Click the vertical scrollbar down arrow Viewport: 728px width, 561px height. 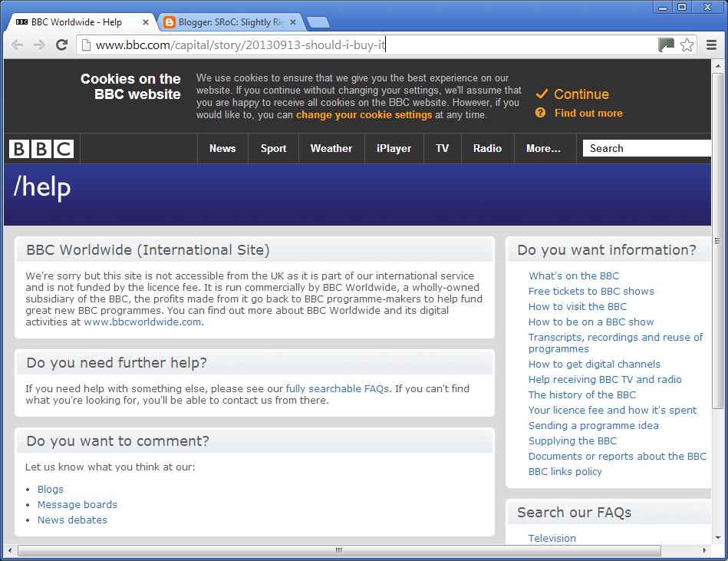point(718,538)
